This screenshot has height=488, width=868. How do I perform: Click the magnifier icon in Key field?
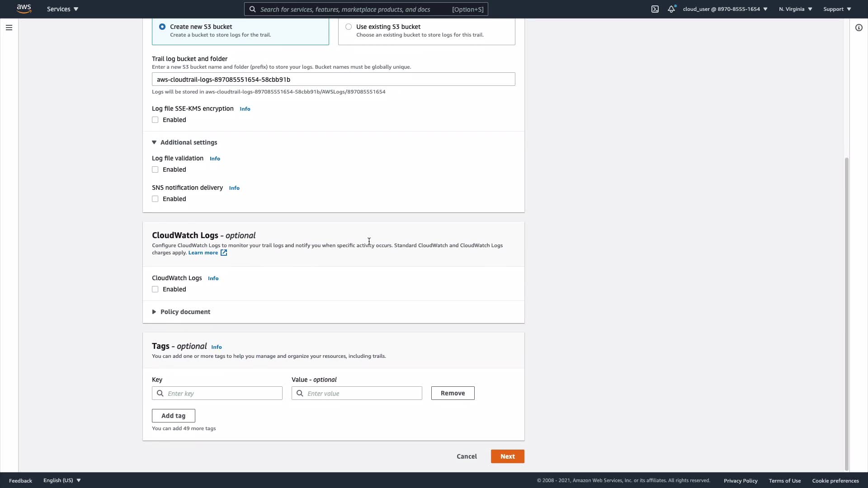coord(160,393)
